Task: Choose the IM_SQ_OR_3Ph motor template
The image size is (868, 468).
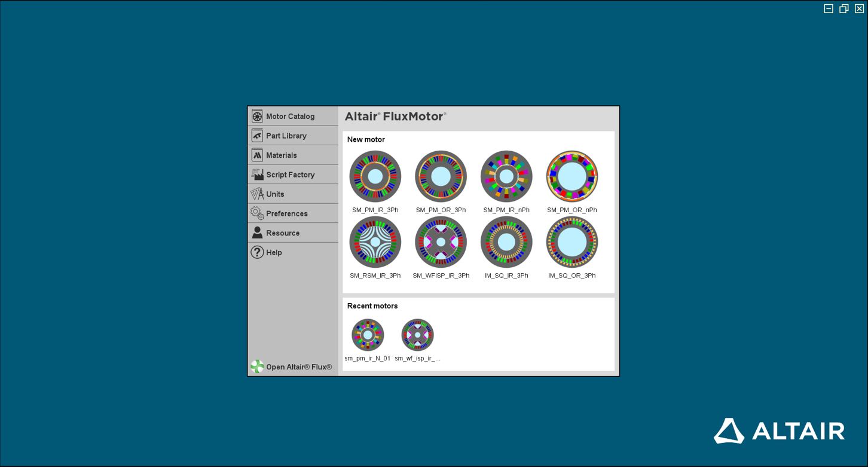Action: [x=572, y=243]
